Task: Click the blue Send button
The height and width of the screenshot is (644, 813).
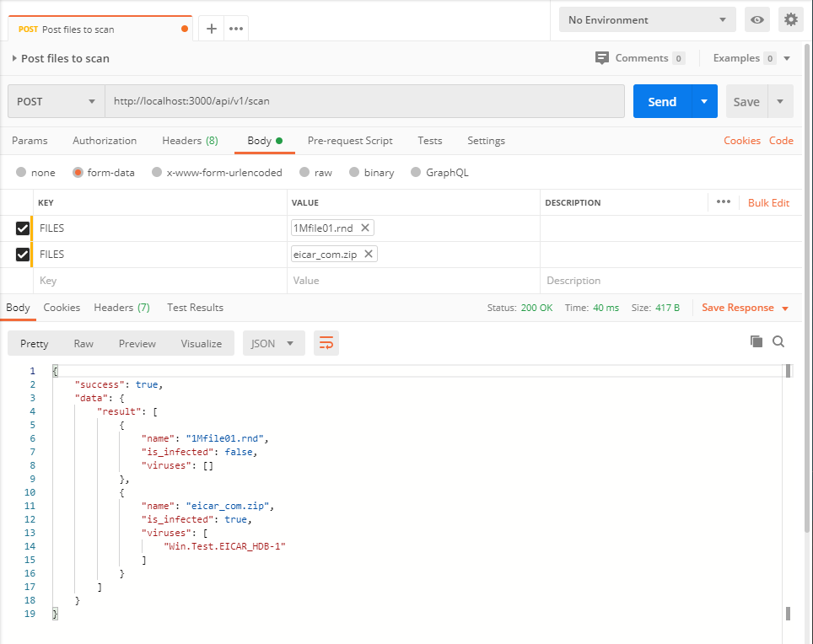Action: (x=662, y=101)
